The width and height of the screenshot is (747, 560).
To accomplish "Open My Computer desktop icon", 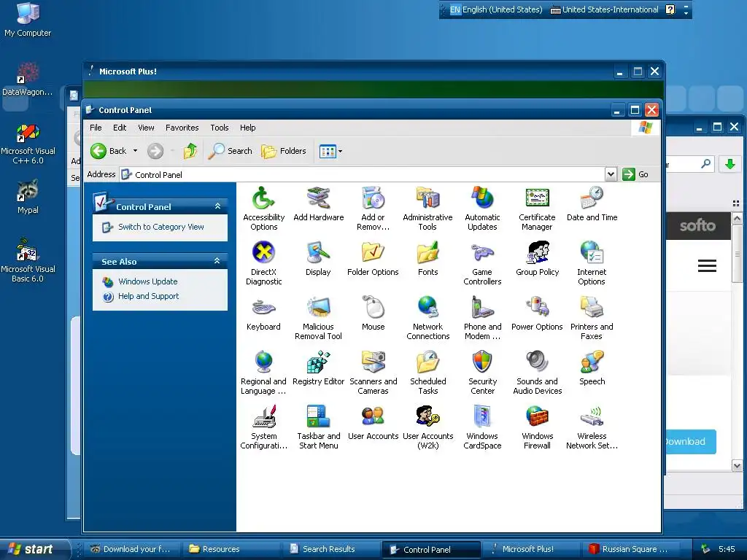I will 28,20.
